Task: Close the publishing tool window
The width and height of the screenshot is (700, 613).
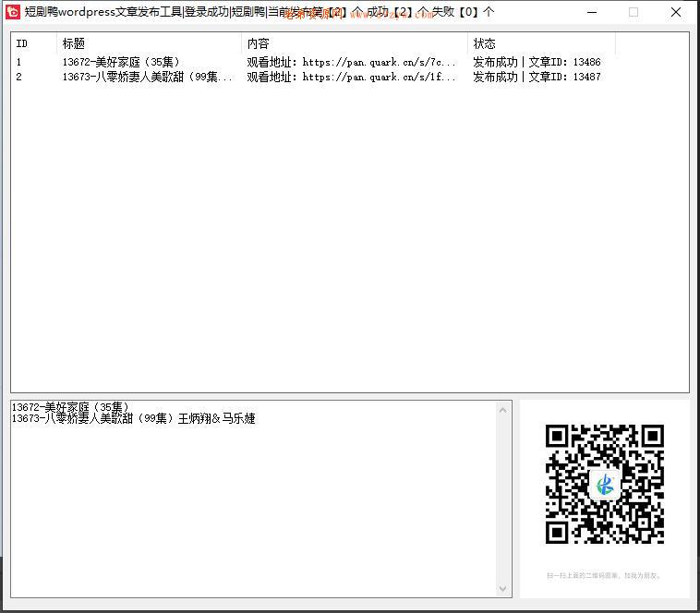Action: coord(676,12)
